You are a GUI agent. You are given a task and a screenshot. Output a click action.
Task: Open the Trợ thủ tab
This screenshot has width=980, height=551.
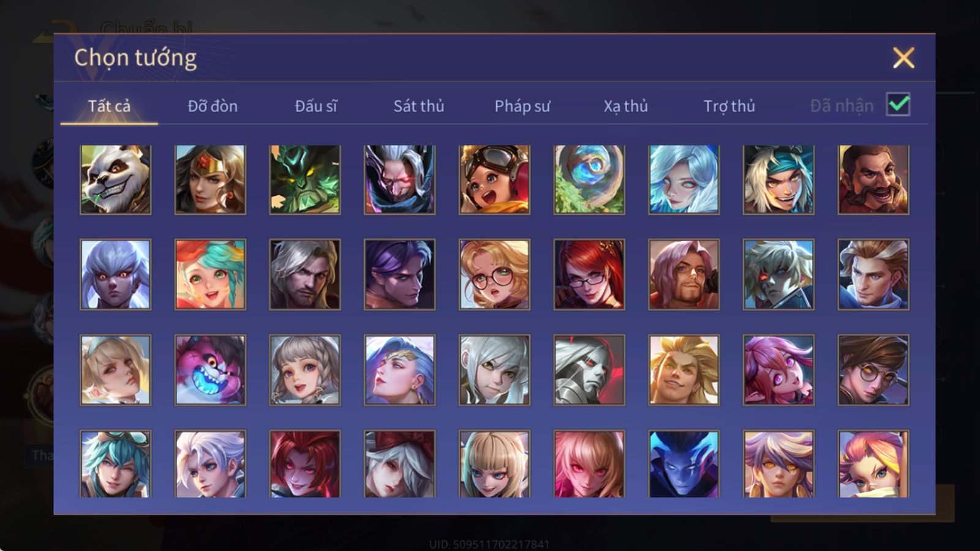tap(729, 106)
